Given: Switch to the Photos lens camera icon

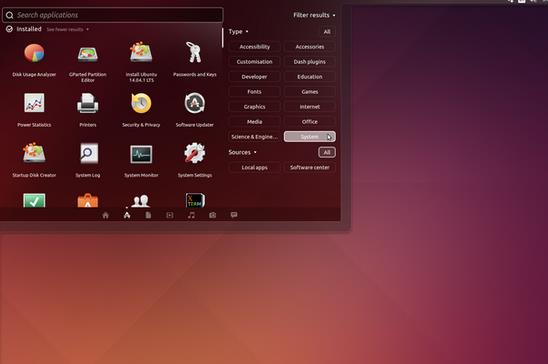Looking at the screenshot, I should click(212, 215).
